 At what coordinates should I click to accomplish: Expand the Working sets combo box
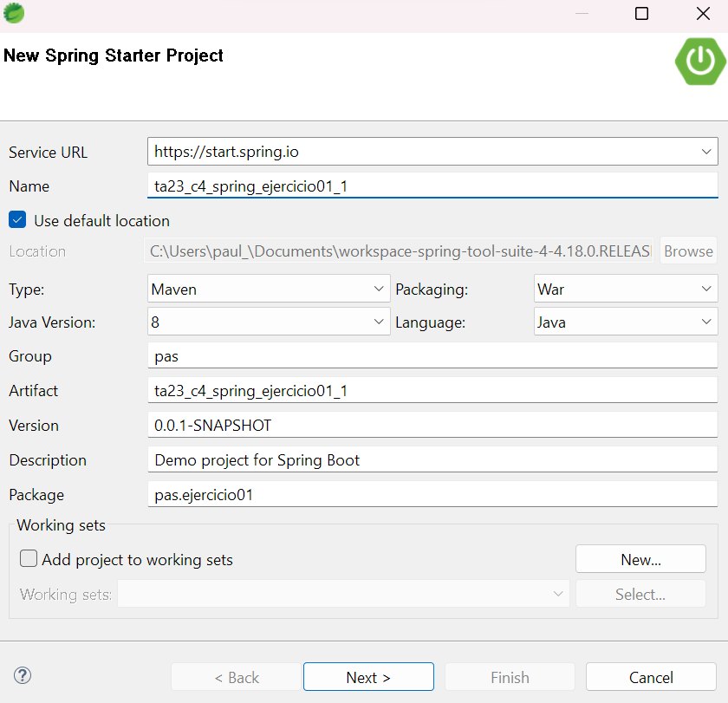[557, 594]
